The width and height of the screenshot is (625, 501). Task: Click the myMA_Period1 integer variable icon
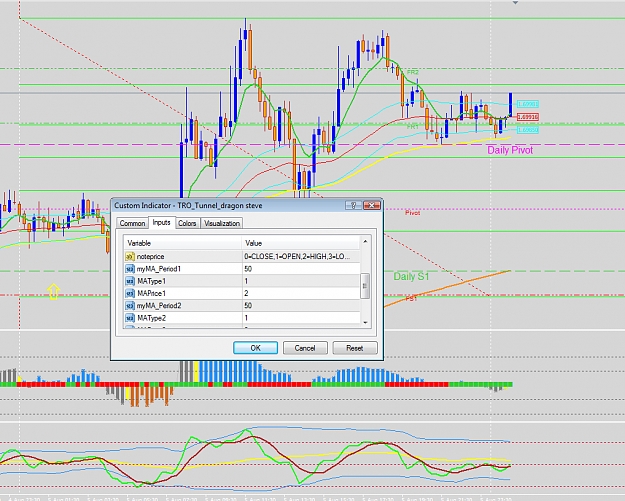tap(130, 269)
